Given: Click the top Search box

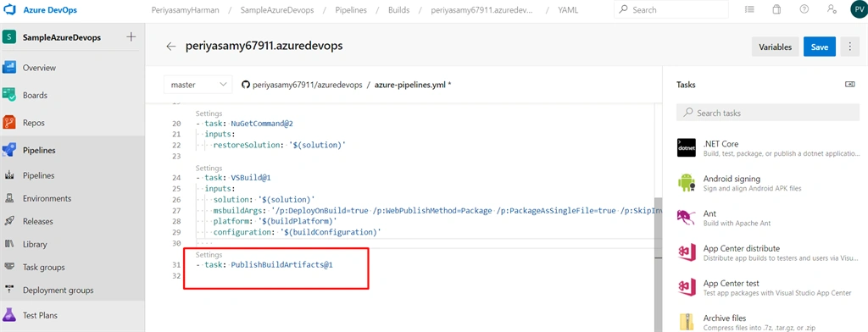Looking at the screenshot, I should (x=671, y=9).
